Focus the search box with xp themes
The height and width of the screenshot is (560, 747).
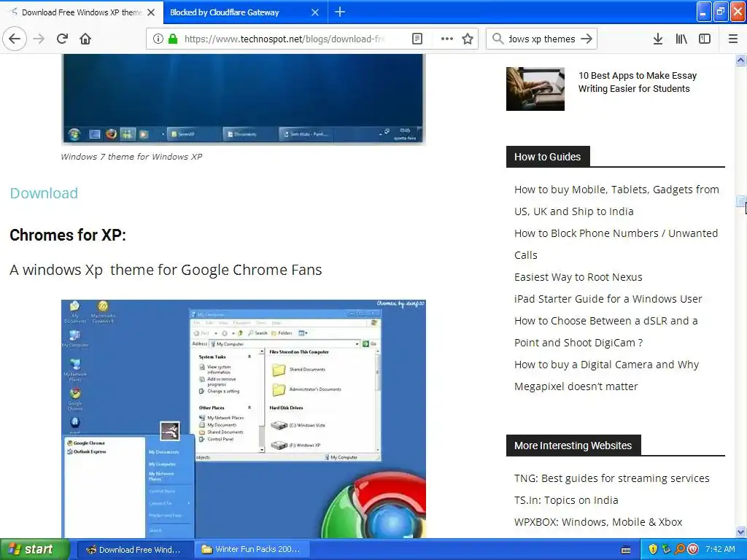[x=542, y=39]
